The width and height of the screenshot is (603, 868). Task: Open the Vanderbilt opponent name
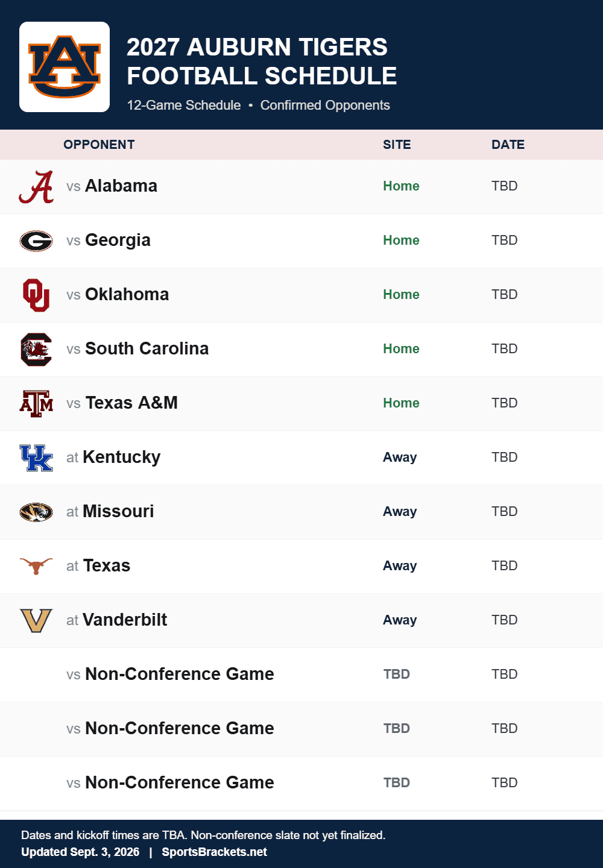click(125, 620)
